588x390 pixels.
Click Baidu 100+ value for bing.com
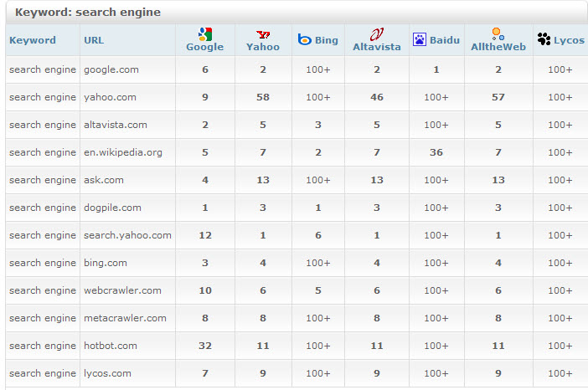[x=436, y=263]
